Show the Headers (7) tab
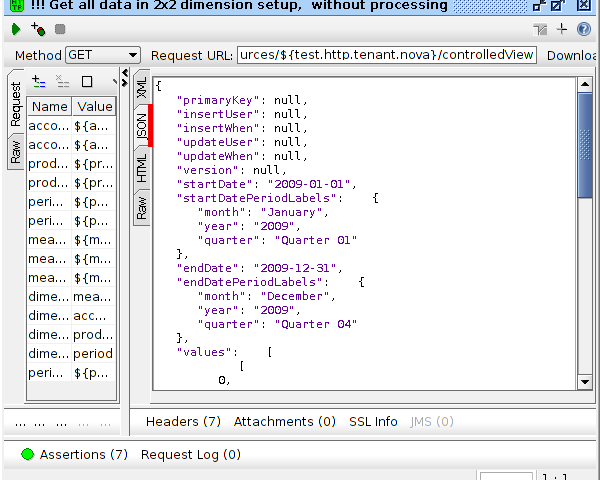The image size is (600, 480). coord(183,422)
